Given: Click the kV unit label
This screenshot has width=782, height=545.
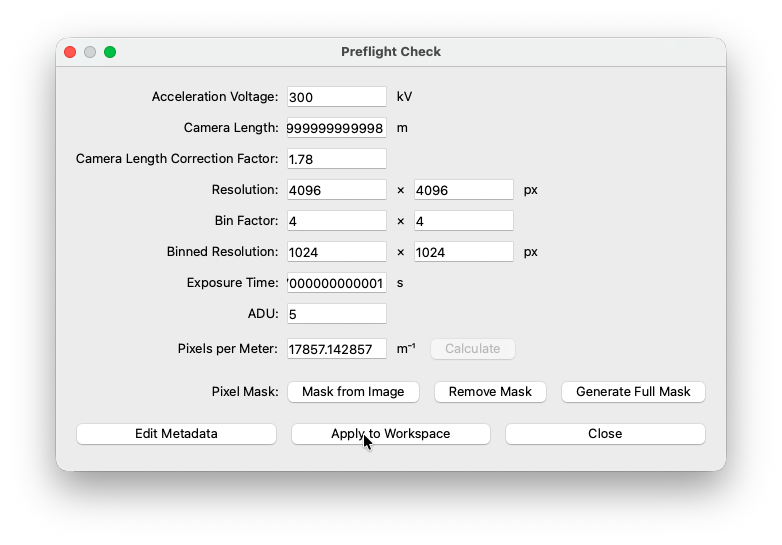Looking at the screenshot, I should 404,97.
